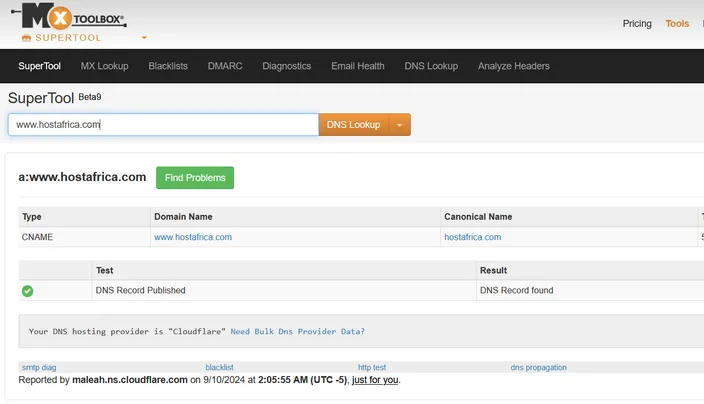Image resolution: width=704 pixels, height=404 pixels.
Task: Click the Beta9 label beside SuperTool
Action: [x=90, y=97]
